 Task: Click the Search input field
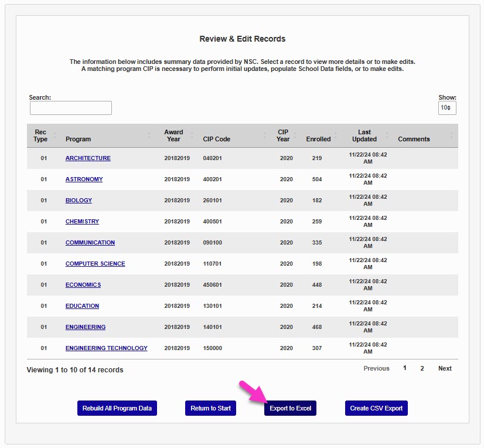coord(70,108)
